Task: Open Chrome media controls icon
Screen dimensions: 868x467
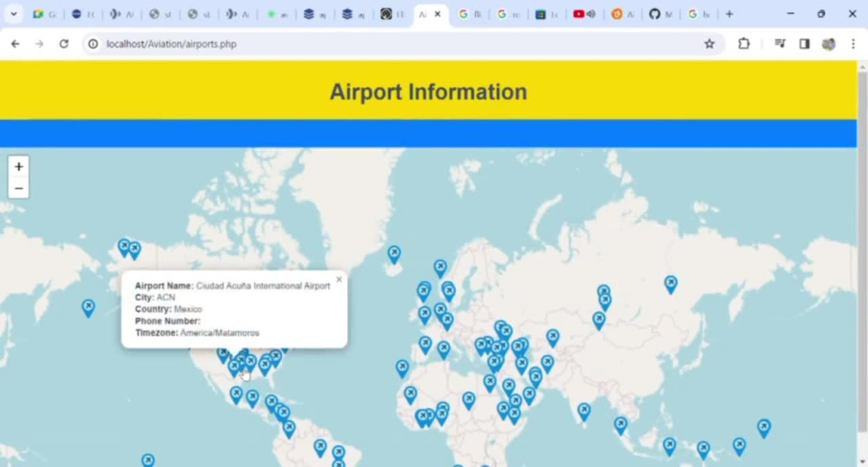Action: coord(779,43)
